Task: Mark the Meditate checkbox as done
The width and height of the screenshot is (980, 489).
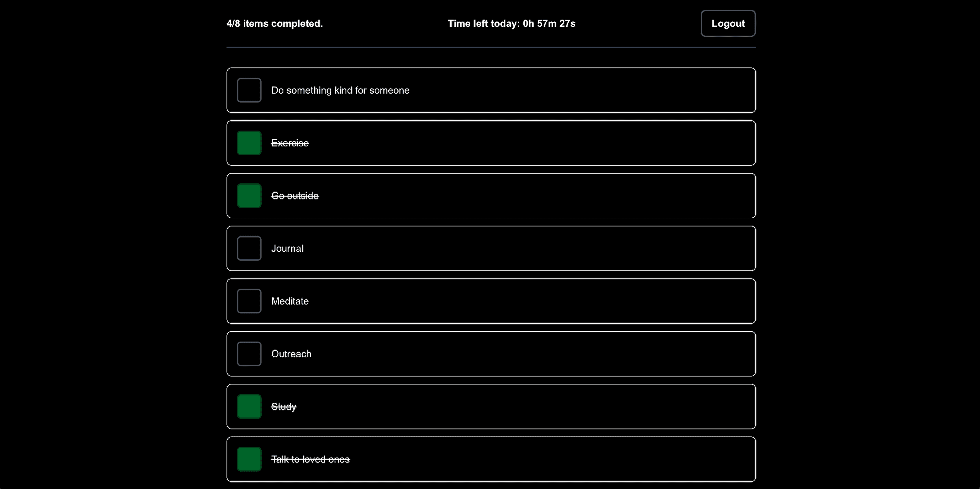Action: (x=249, y=301)
